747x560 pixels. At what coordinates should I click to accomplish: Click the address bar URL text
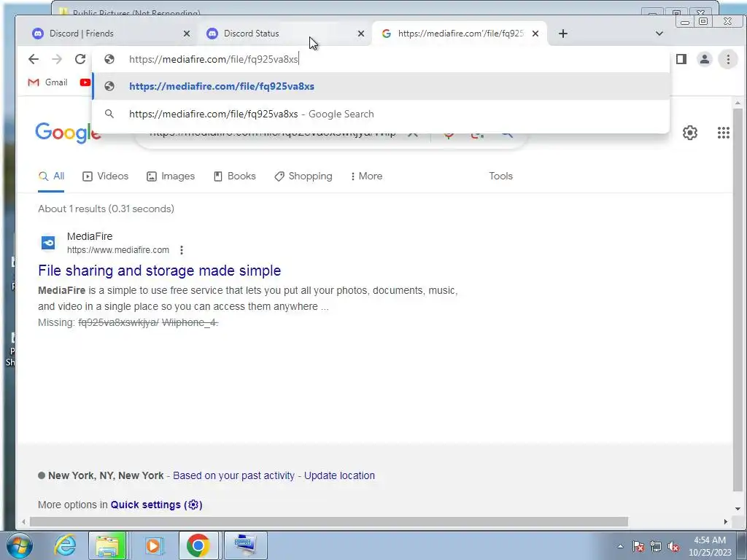214,59
